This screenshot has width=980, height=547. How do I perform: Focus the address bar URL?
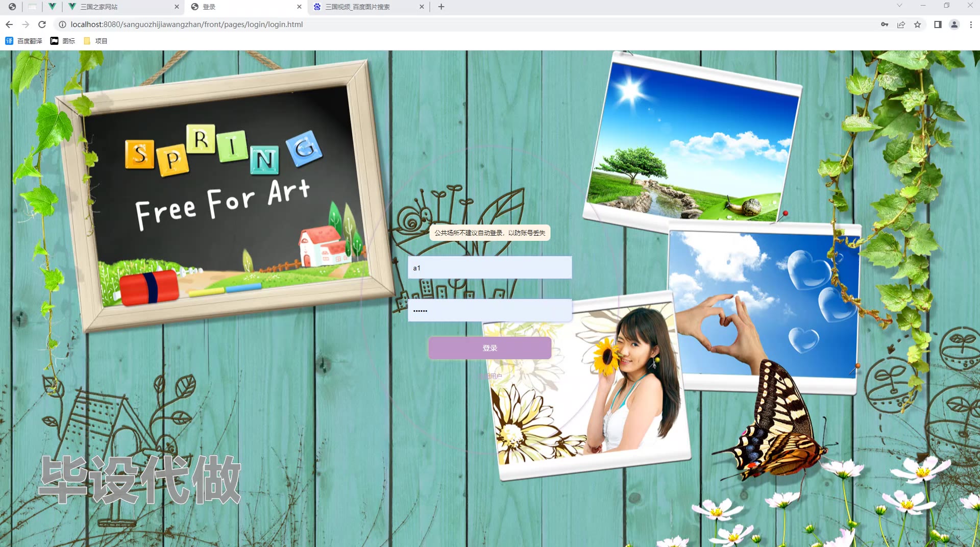pyautogui.click(x=186, y=24)
